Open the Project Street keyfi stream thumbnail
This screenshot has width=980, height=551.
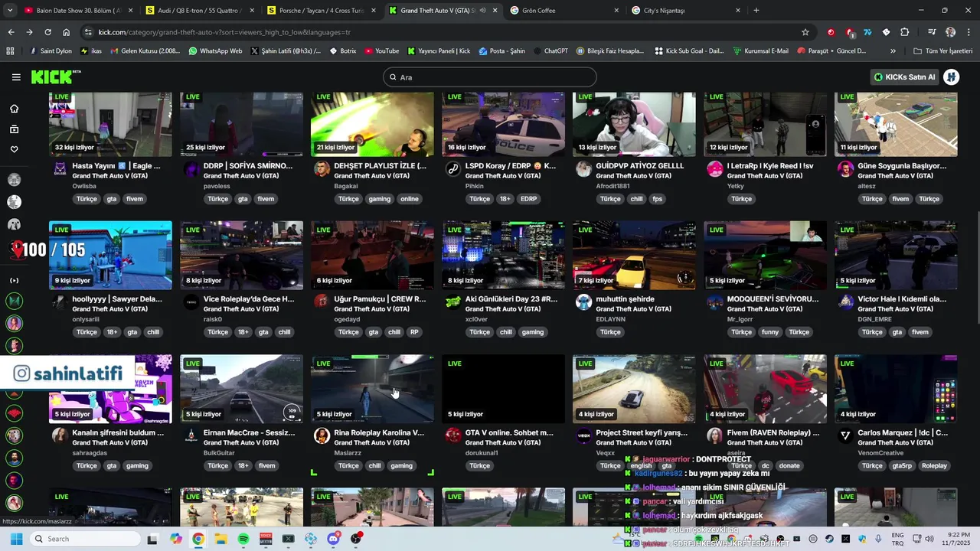click(x=634, y=389)
